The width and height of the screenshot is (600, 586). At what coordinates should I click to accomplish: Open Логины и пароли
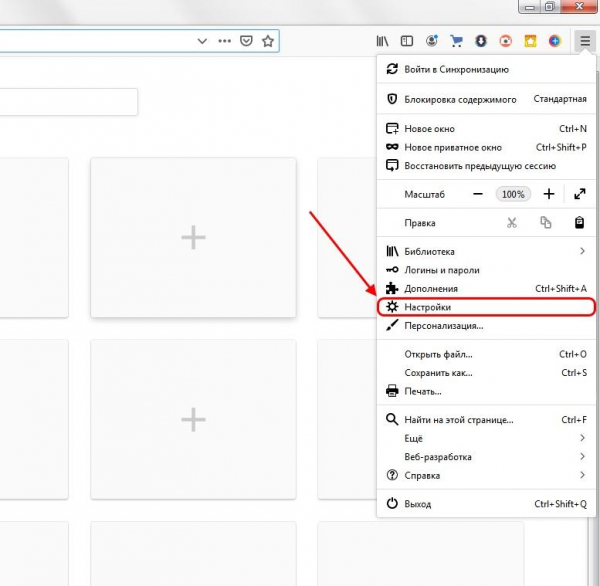(x=486, y=270)
